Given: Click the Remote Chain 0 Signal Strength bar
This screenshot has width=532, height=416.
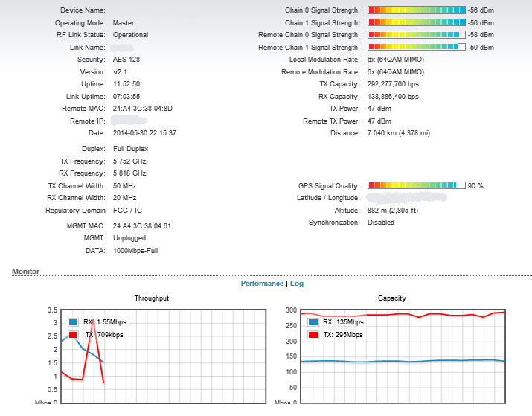Looking at the screenshot, I should click(x=417, y=35).
